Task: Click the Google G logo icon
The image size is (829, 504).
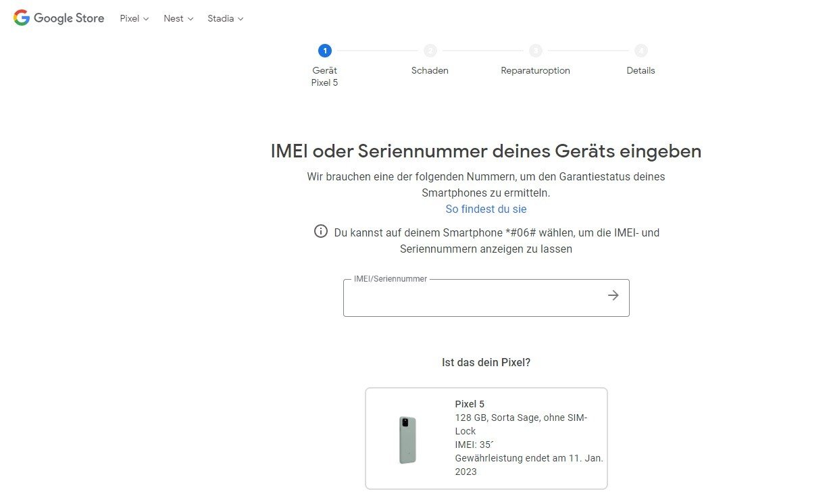Action: (x=22, y=18)
